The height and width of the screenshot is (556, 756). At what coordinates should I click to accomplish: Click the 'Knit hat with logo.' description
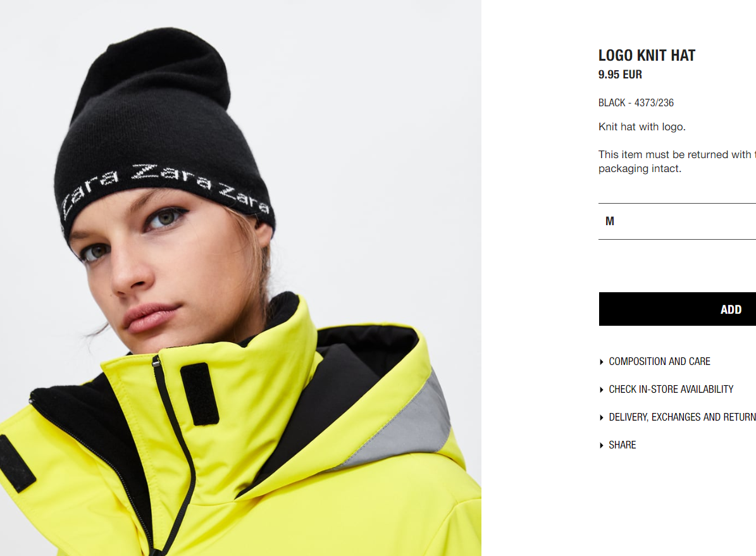[x=641, y=127]
